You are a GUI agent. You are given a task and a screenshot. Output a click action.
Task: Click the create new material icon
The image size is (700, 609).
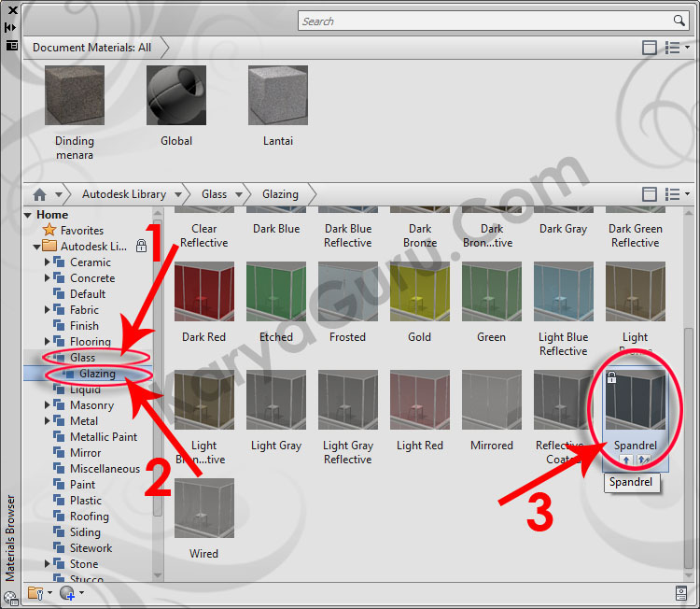tap(67, 592)
